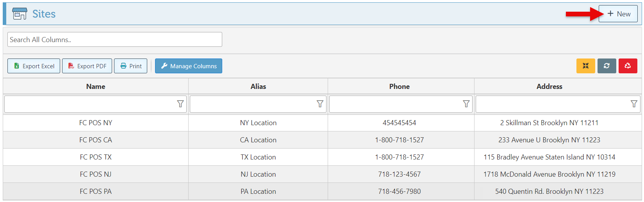The width and height of the screenshot is (644, 202).
Task: Create a new site with New button
Action: tap(618, 14)
